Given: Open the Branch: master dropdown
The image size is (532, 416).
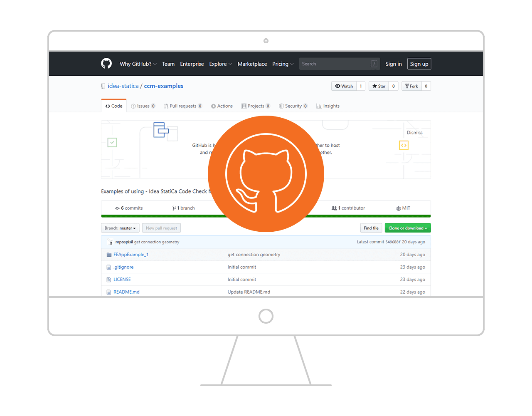Looking at the screenshot, I should tap(120, 228).
